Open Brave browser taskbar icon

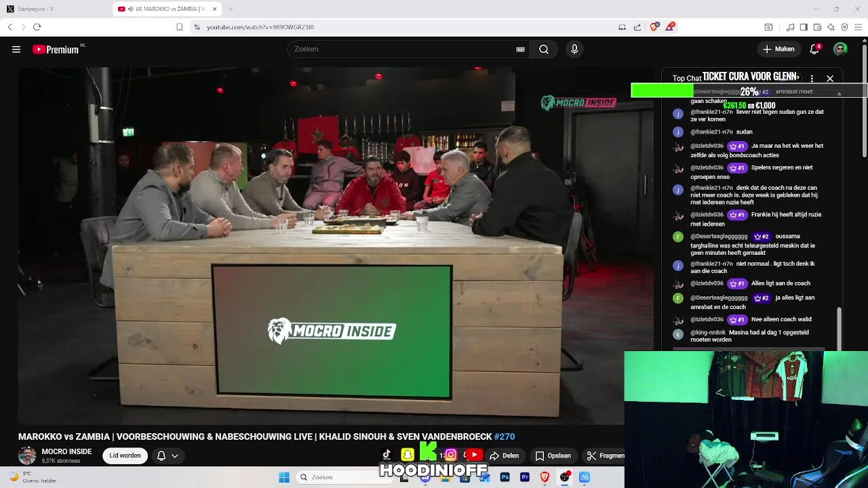click(545, 477)
